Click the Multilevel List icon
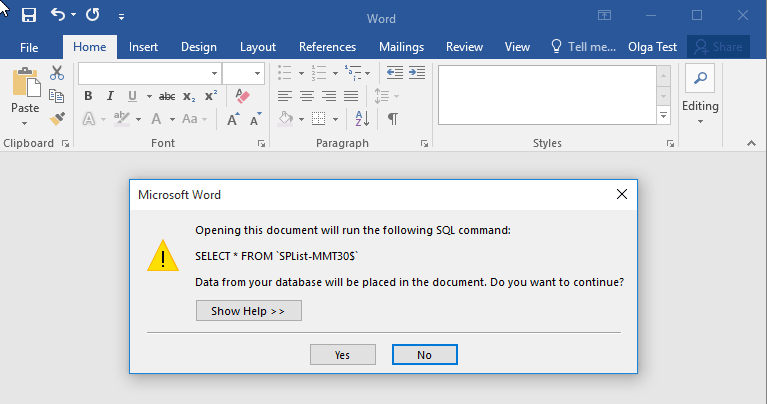 pos(353,73)
